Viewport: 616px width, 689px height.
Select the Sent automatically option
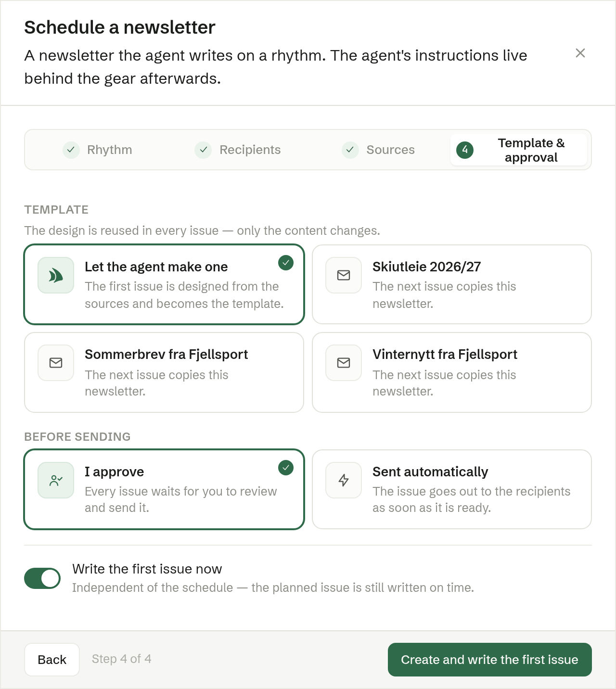pyautogui.click(x=452, y=489)
